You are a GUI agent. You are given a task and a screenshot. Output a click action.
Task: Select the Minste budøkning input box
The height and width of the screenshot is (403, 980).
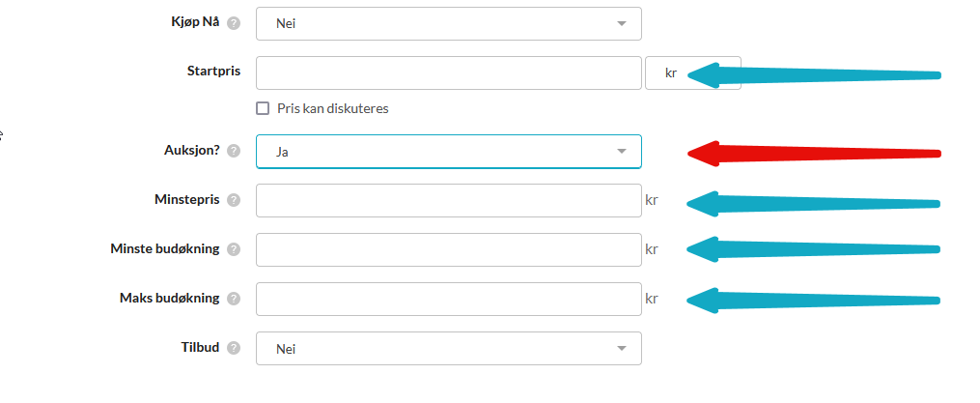[x=448, y=249]
